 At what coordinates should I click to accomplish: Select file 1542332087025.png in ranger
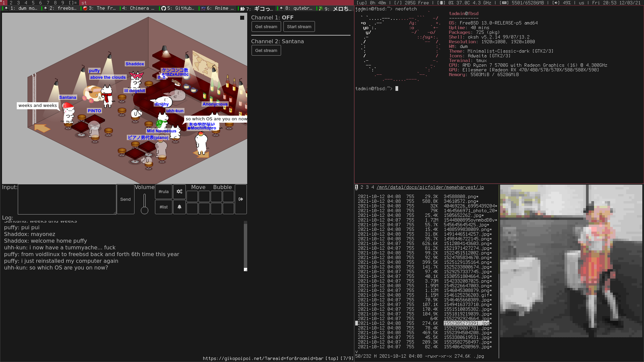[x=468, y=281]
